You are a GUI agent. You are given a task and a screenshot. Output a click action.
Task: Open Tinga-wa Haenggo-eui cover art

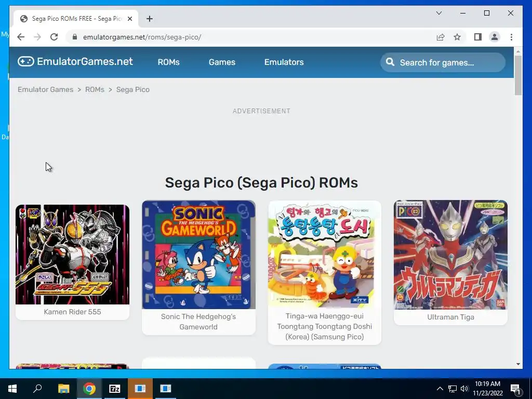[x=325, y=255]
